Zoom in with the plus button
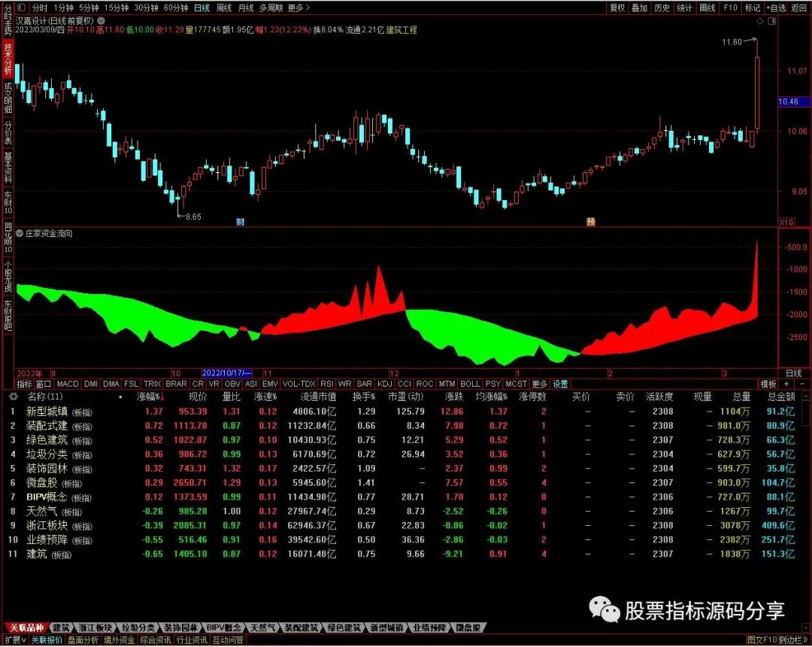 (786, 384)
